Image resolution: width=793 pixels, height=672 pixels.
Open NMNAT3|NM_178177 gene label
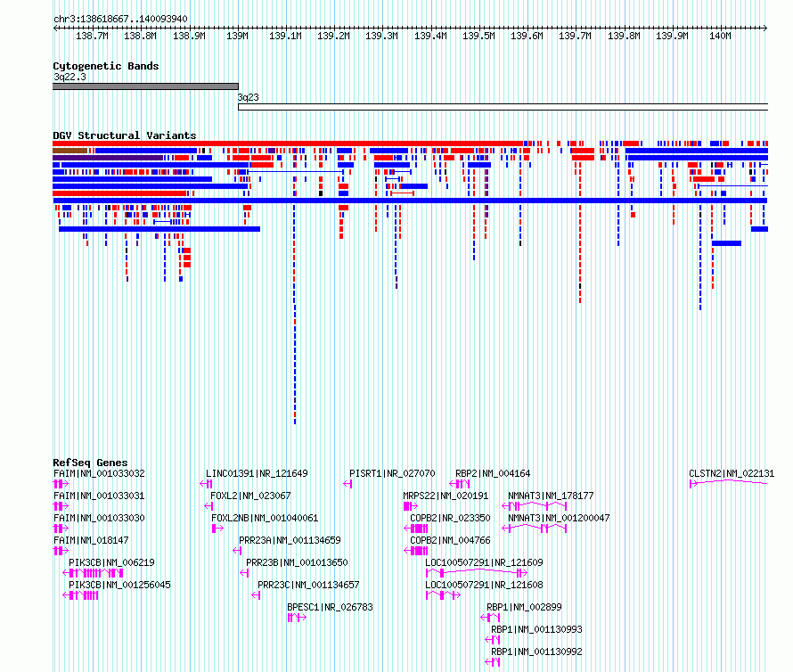(x=551, y=496)
